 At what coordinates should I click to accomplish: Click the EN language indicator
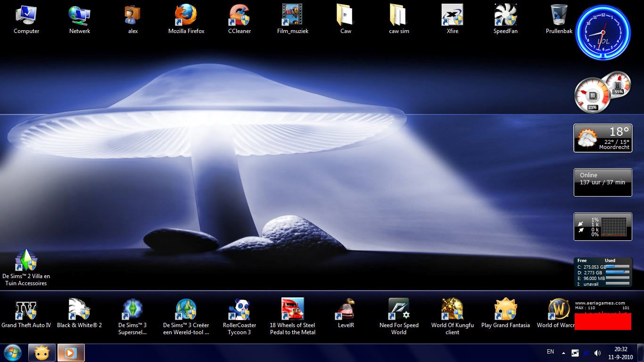(550, 352)
